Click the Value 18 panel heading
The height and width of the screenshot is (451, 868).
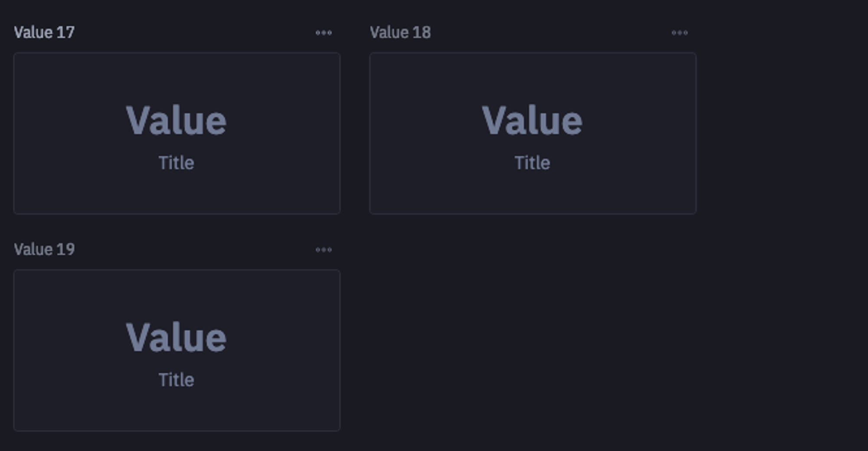coord(400,32)
